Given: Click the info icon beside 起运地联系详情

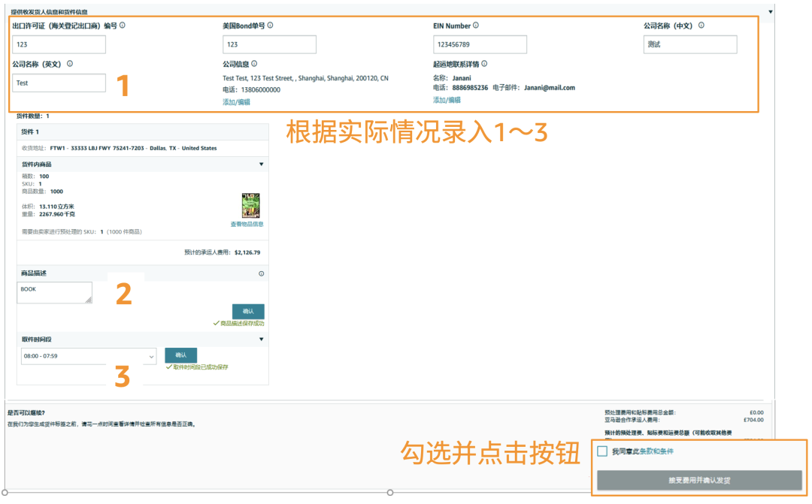Looking at the screenshot, I should [x=486, y=65].
